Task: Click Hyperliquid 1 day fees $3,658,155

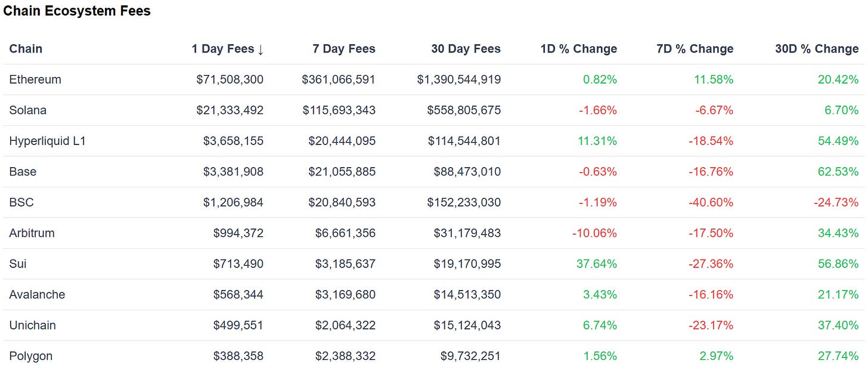Action: pyautogui.click(x=233, y=141)
